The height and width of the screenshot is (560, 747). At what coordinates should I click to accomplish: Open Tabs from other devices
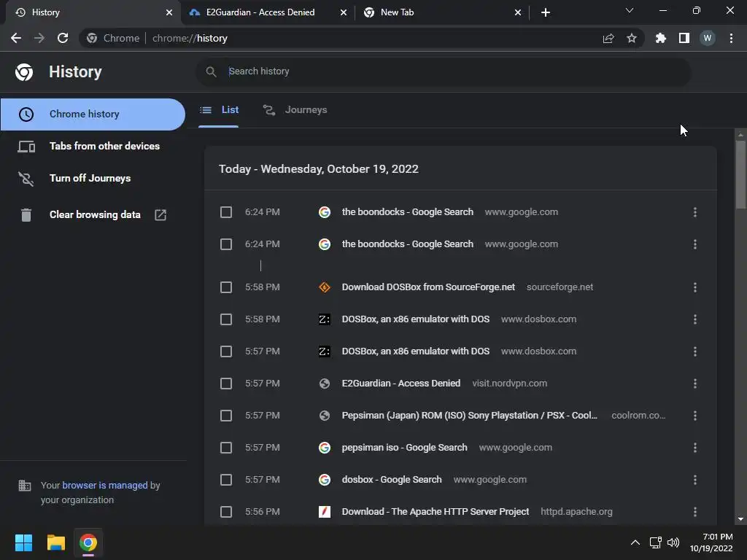[93, 146]
